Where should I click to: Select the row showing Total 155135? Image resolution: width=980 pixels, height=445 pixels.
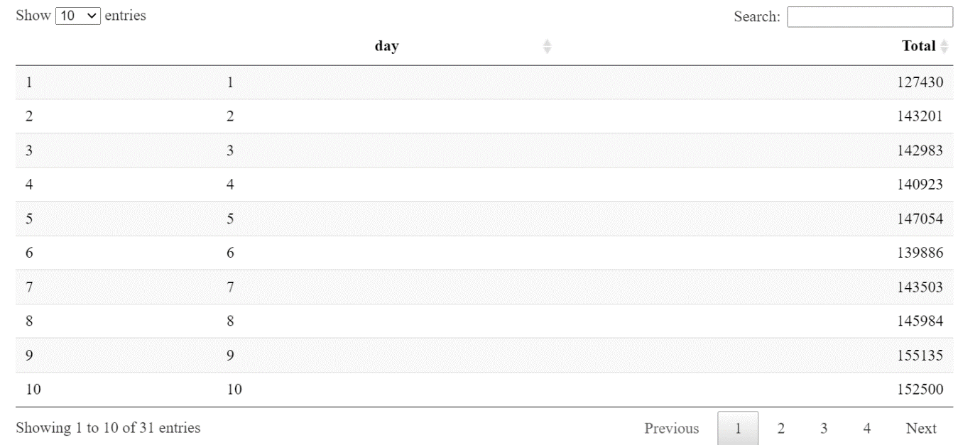[490, 355]
